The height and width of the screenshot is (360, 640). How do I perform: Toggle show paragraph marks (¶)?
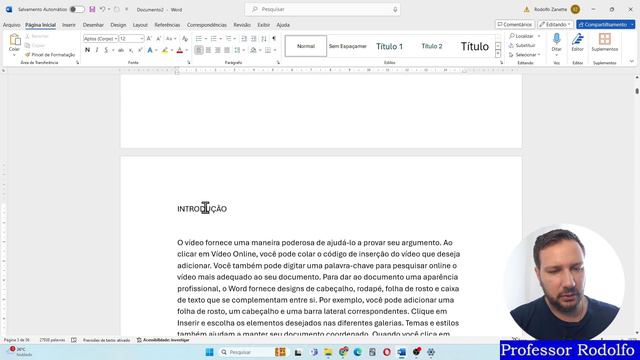(x=274, y=39)
